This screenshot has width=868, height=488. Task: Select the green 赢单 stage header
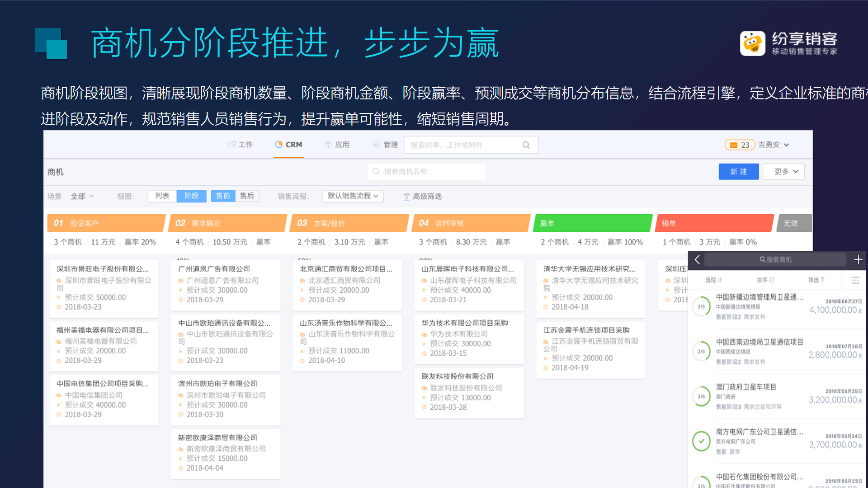click(x=593, y=223)
